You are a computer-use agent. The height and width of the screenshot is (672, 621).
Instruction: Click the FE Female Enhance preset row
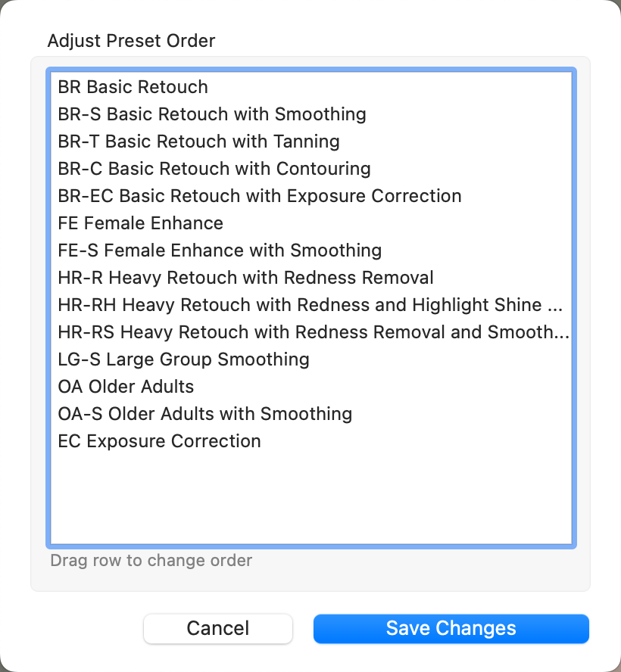click(140, 223)
